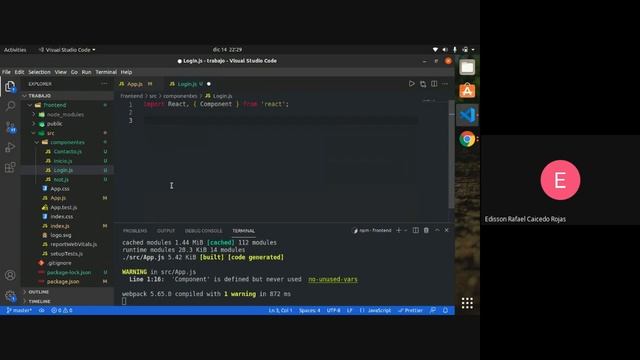Open notifications bell in status bar
The width and height of the screenshot is (640, 360).
pos(445,311)
